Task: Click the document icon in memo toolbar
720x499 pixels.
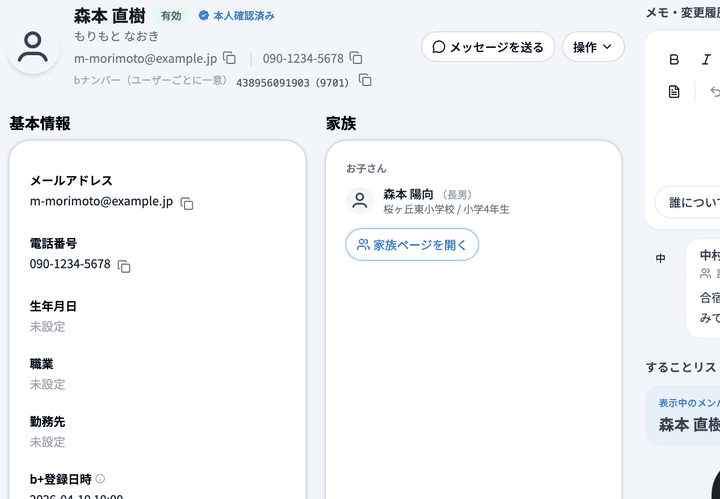Action: [674, 92]
